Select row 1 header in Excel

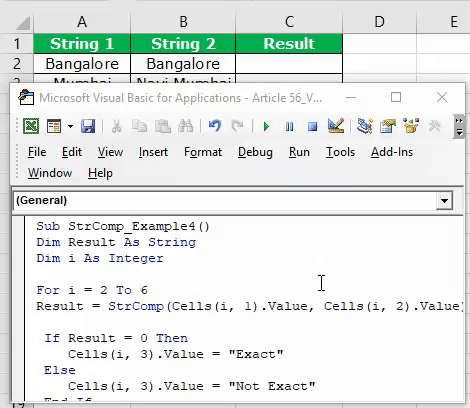(x=17, y=44)
